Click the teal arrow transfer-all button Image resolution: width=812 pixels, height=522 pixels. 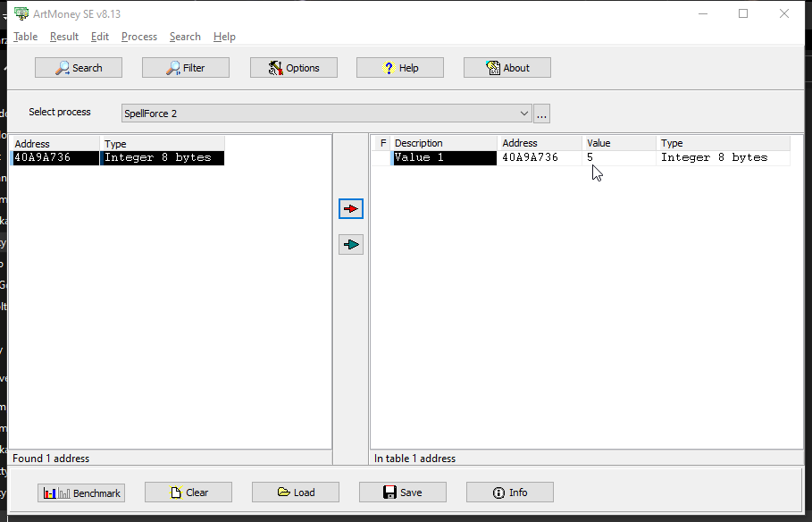coord(351,245)
